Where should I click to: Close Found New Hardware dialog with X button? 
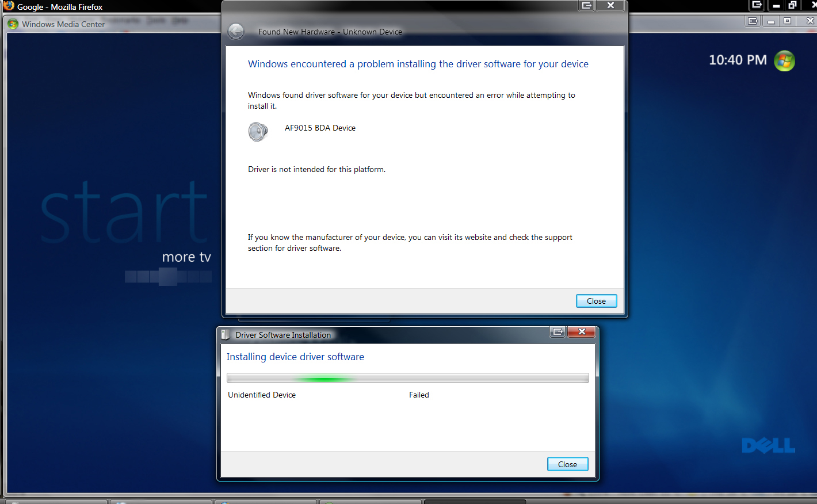[x=611, y=5]
